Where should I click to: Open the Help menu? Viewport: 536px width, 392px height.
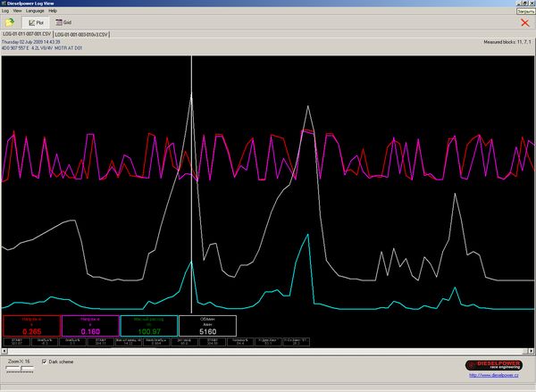53,10
